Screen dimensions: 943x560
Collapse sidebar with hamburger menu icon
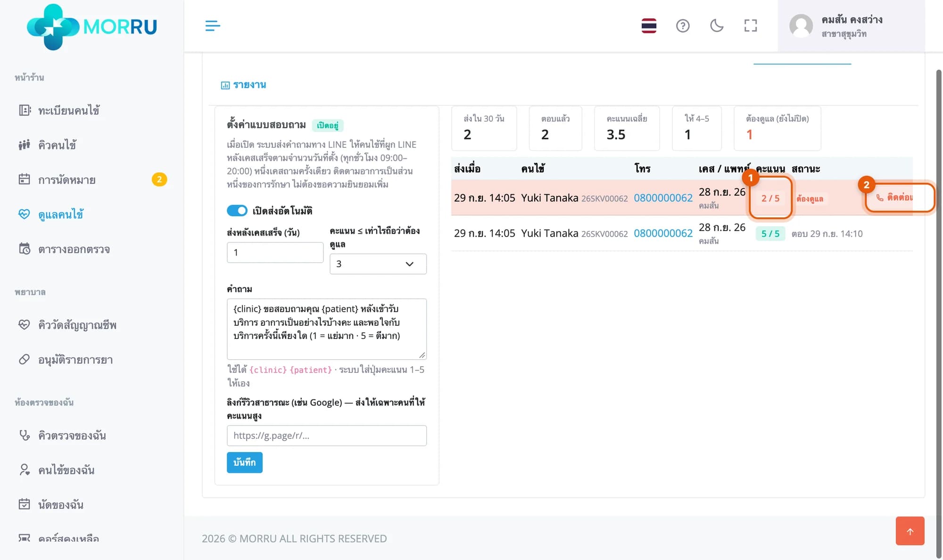click(x=213, y=25)
